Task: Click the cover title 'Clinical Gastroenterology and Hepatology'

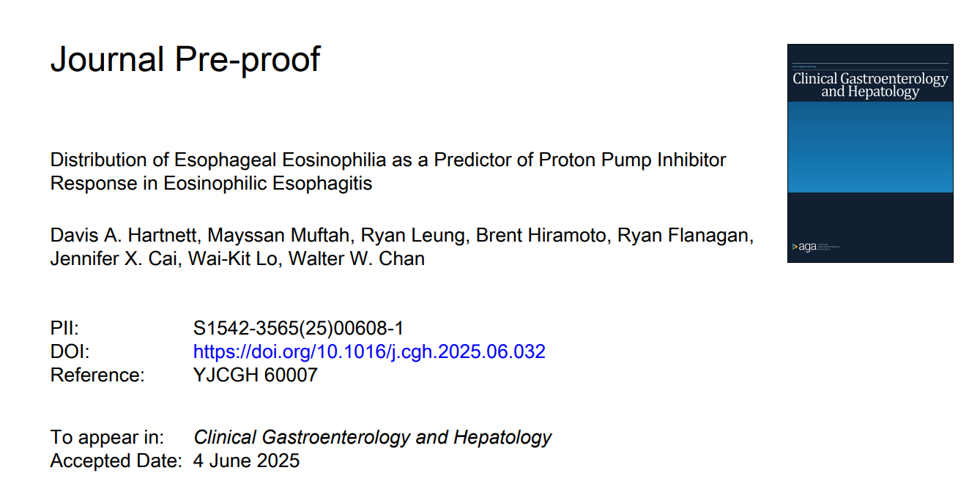Action: point(870,85)
